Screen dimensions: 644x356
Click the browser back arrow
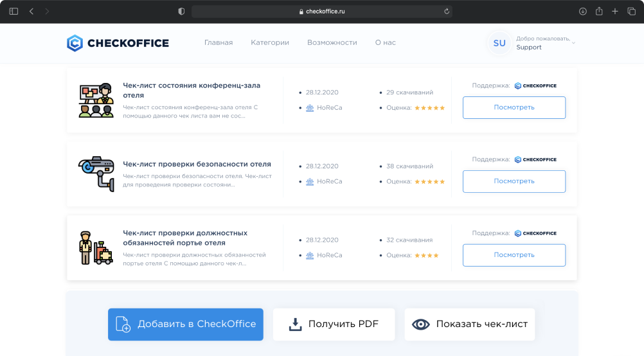point(31,12)
